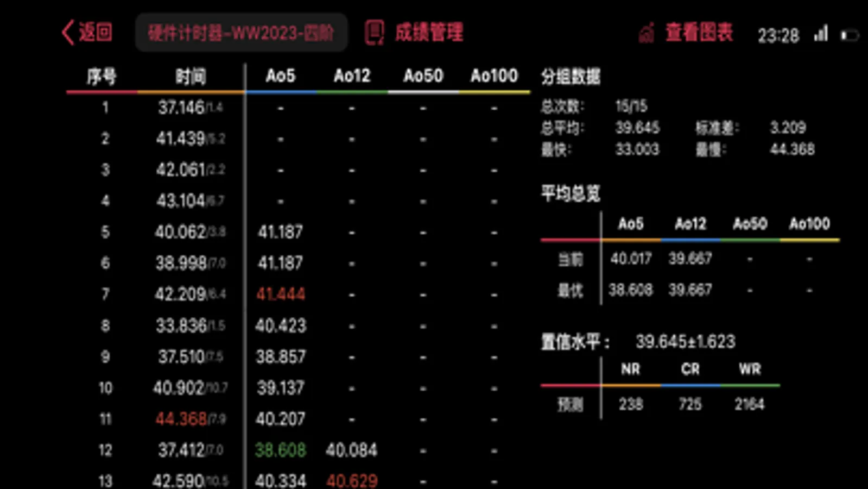The height and width of the screenshot is (489, 868).
Task: Click the slowest time 44.368 in stats
Action: [792, 149]
